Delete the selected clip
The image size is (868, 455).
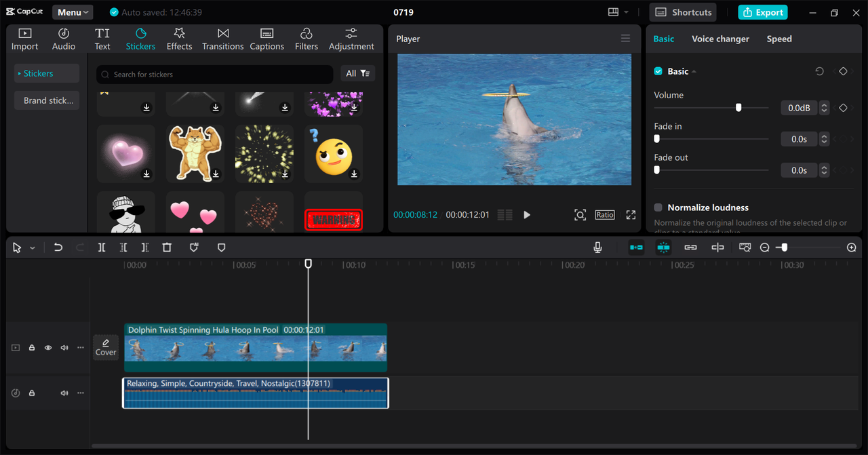pos(167,248)
